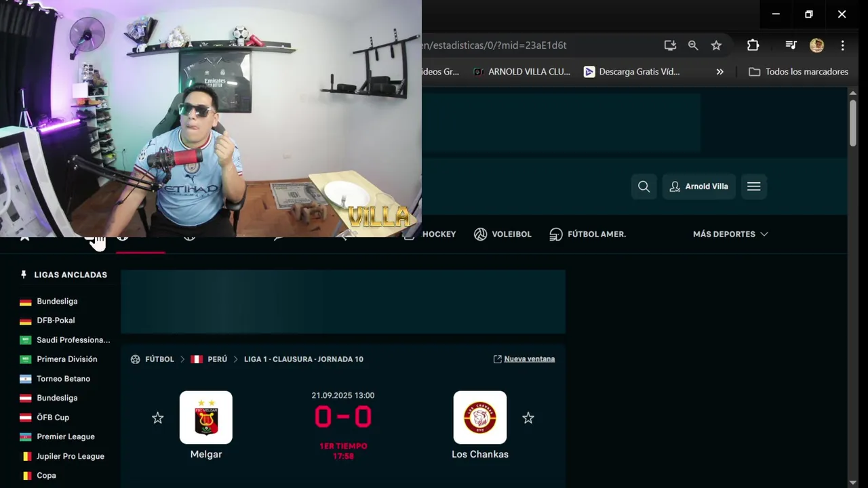Open the hamburger menu next to Arnold Villa
This screenshot has width=868, height=488.
(753, 186)
